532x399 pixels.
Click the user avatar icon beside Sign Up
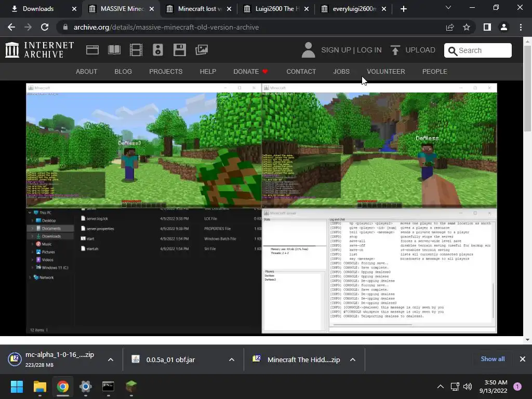309,50
